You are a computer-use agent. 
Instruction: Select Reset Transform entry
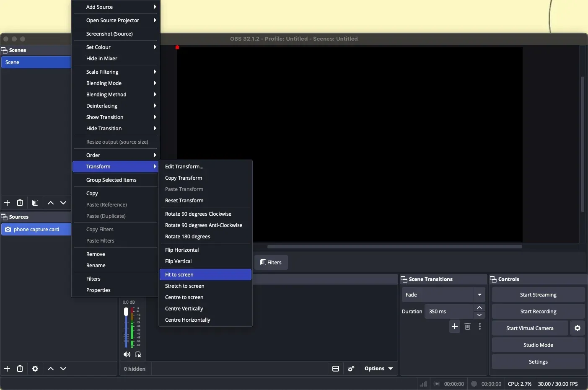point(205,201)
